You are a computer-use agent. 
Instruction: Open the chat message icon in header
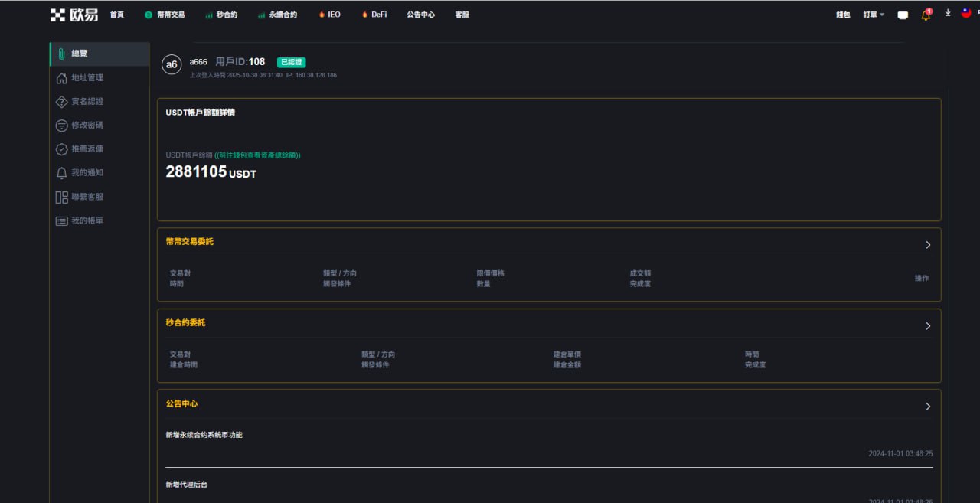pyautogui.click(x=903, y=15)
